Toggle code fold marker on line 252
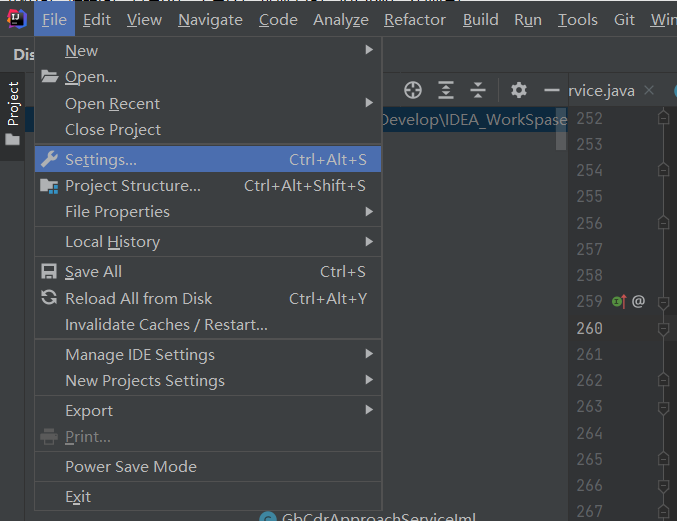The height and width of the screenshot is (521, 677). point(664,118)
